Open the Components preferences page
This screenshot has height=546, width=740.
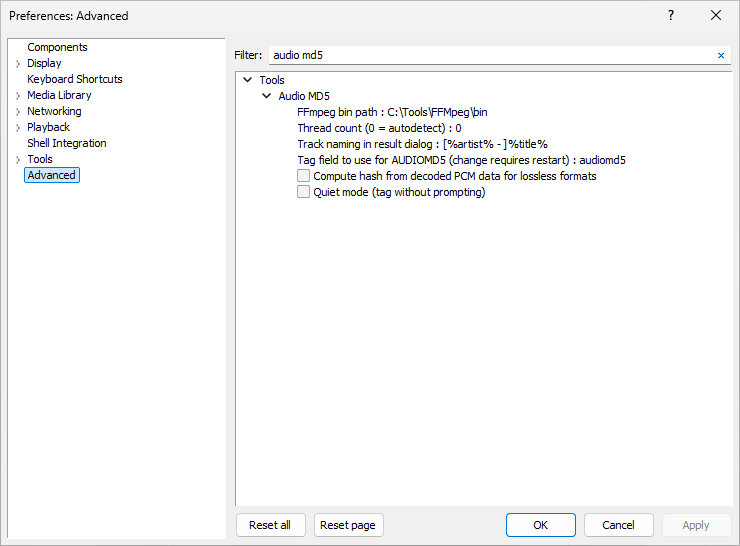tap(57, 47)
